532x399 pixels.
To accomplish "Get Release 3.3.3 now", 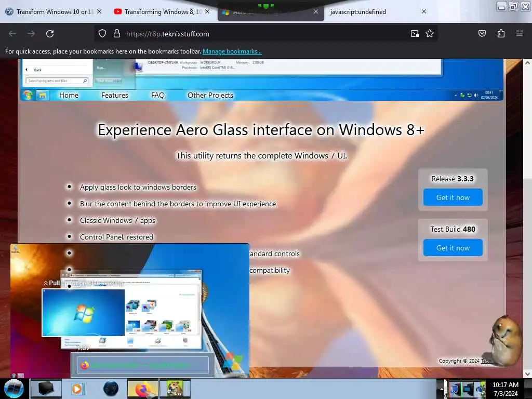I will point(453,197).
